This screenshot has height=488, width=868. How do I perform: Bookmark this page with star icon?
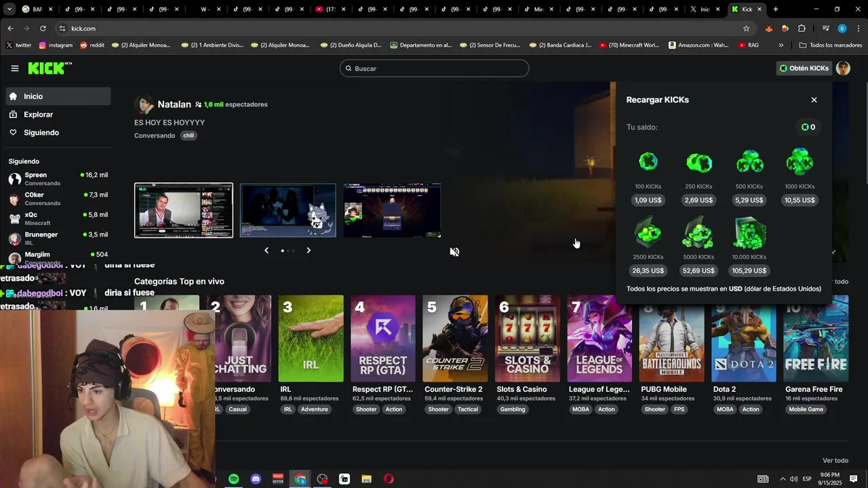pyautogui.click(x=747, y=28)
